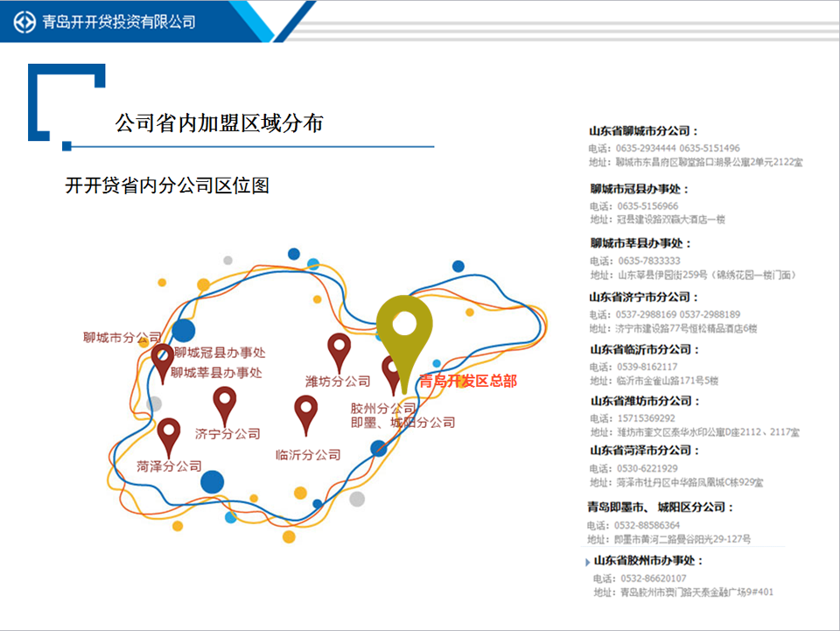Click the 开开贷省内分公司区位图 subtitle
The image size is (840, 631).
point(167,186)
